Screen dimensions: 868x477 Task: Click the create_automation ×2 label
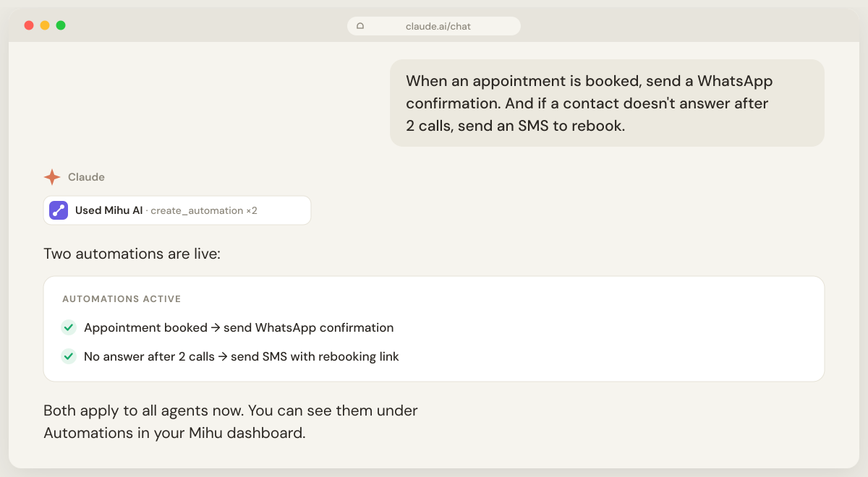click(204, 210)
